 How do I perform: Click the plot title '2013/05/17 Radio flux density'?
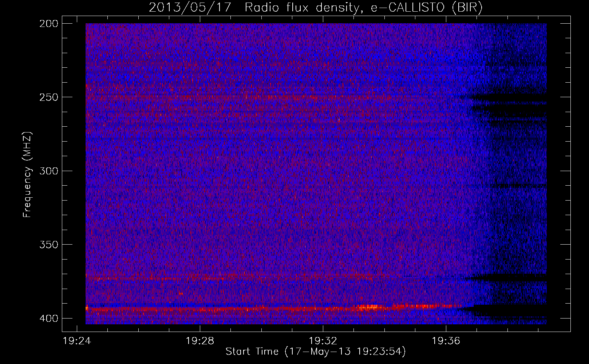(315, 8)
